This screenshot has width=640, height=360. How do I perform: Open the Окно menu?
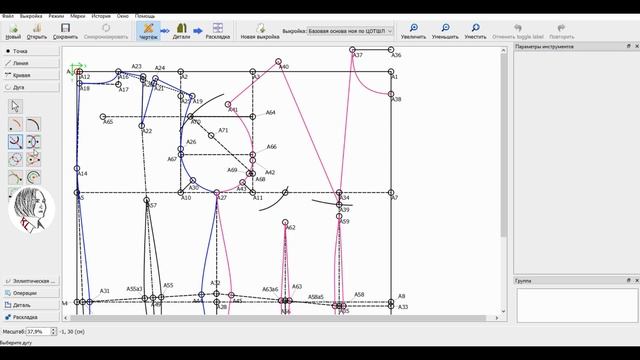coord(122,16)
